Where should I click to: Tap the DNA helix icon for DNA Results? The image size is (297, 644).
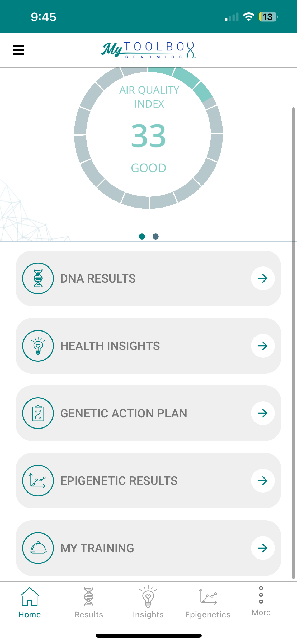(x=38, y=278)
